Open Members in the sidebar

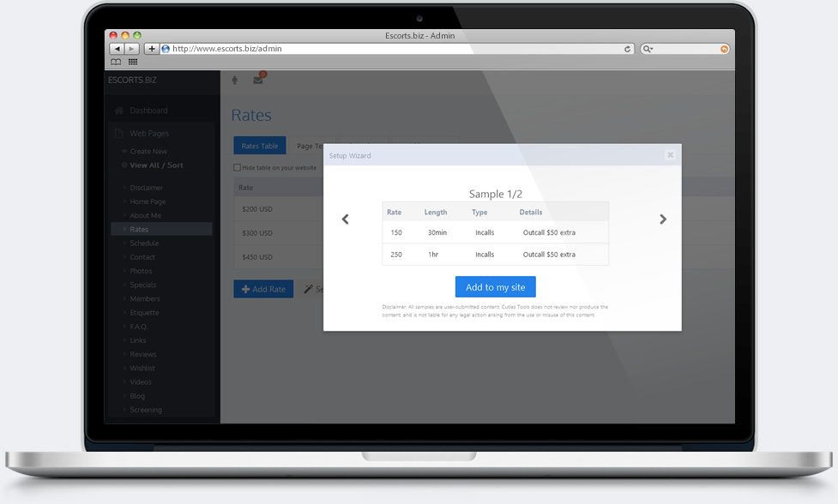145,298
